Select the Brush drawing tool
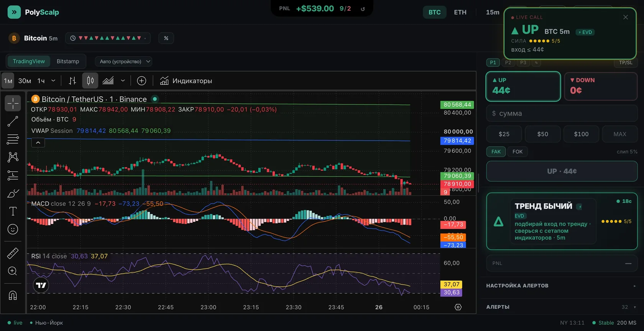Image resolution: width=644 pixels, height=331 pixels. pos(13,193)
